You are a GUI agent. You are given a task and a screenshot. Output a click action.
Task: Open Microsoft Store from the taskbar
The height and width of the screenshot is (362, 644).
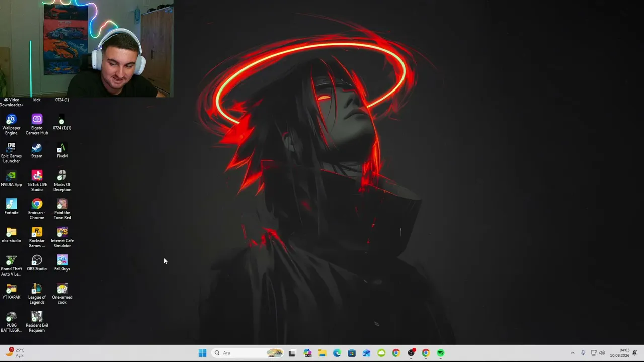coord(352,353)
